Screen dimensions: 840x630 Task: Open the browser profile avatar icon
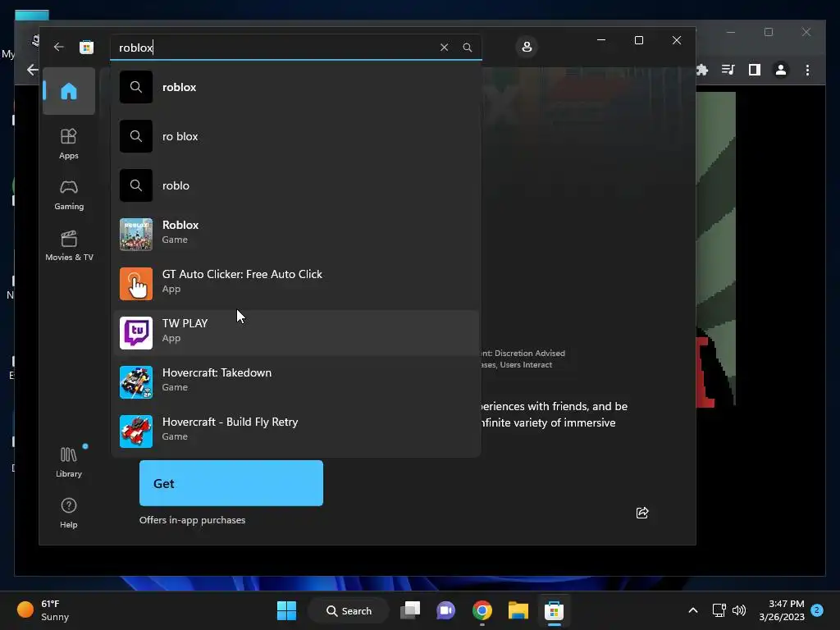pos(781,71)
